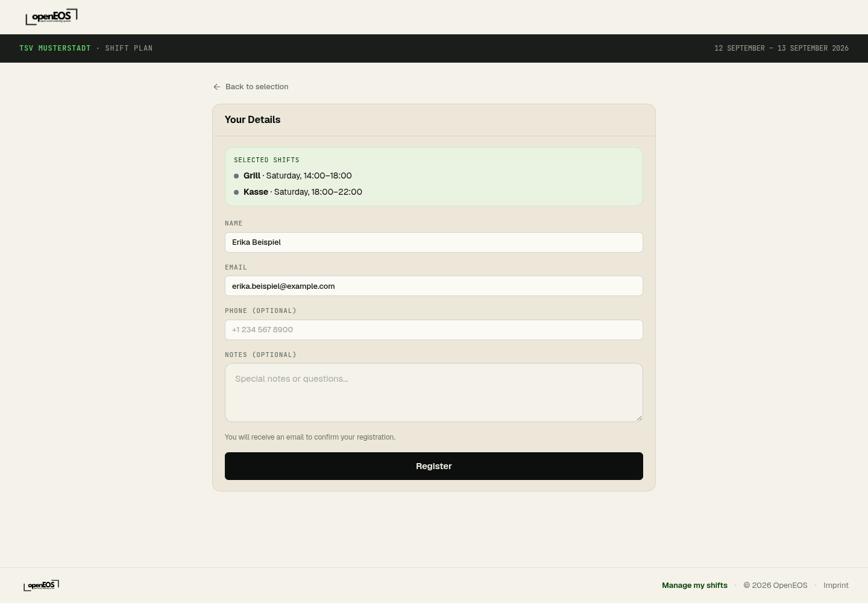Viewport: 868px width, 603px height.
Task: Click the Kasse Saturday 18:00–22:00 shift
Action: pyautogui.click(x=298, y=192)
